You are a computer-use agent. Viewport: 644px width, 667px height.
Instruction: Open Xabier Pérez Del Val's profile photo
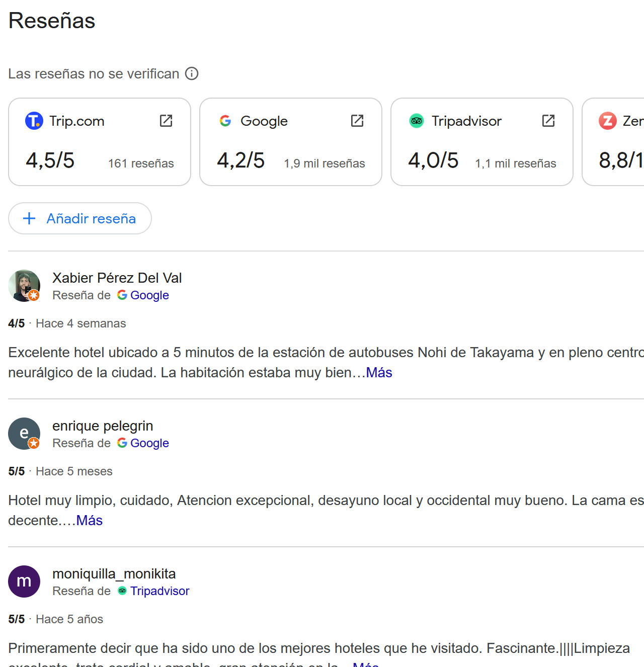pyautogui.click(x=24, y=286)
